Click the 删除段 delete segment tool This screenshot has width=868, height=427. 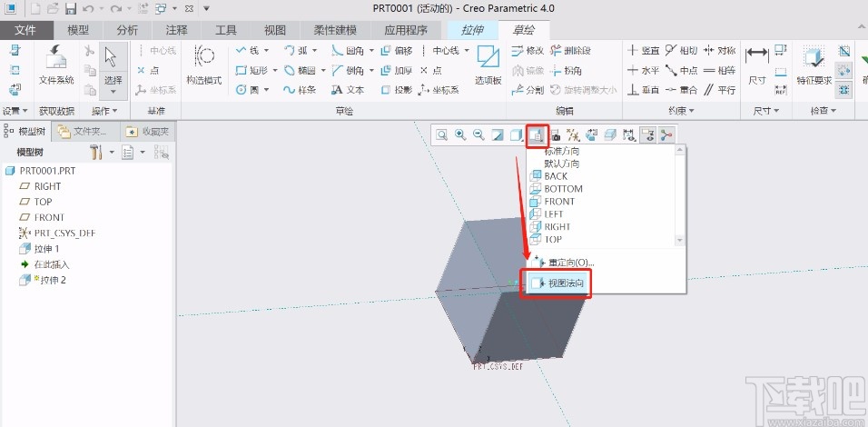[x=571, y=50]
